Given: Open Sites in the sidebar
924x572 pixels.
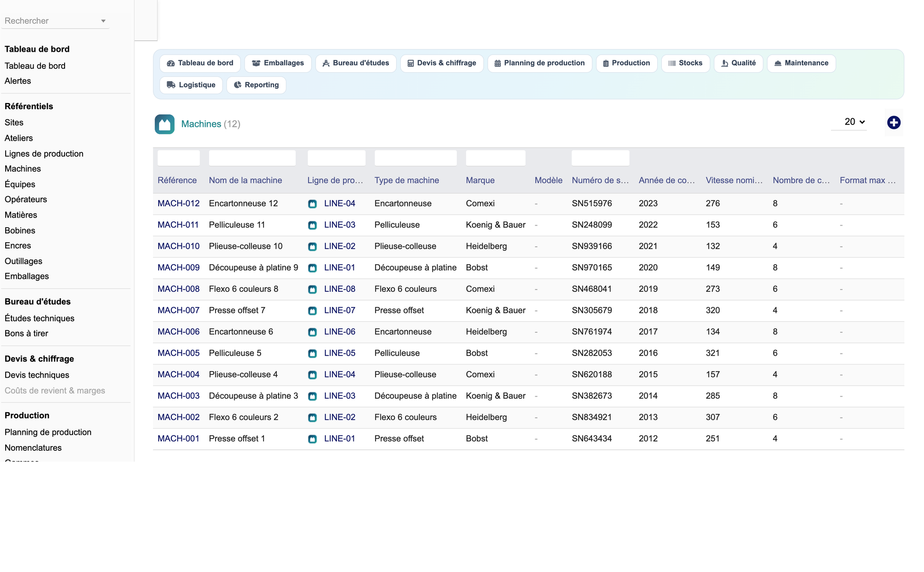Looking at the screenshot, I should (x=14, y=123).
